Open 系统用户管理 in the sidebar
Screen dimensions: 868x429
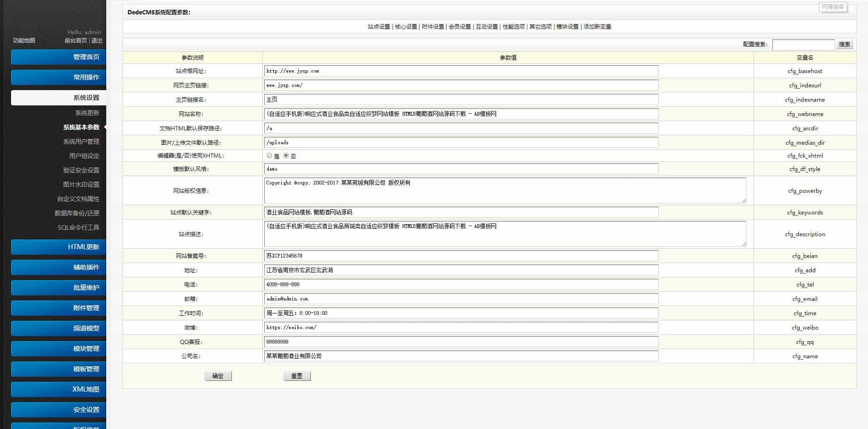click(82, 142)
